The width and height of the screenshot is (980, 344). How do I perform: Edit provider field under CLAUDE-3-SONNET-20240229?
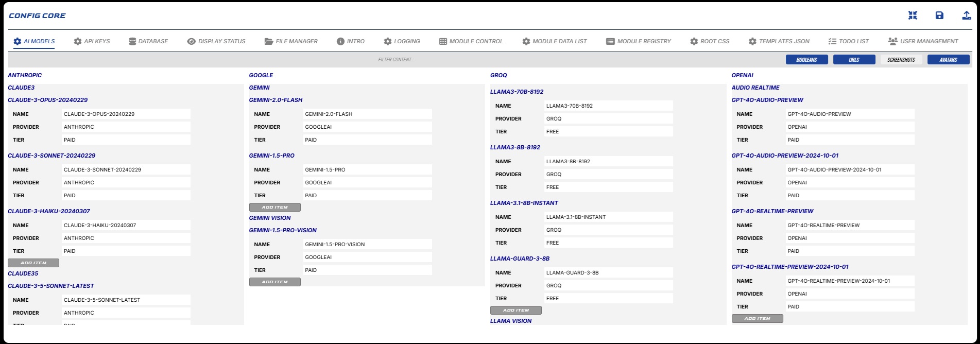tap(126, 182)
